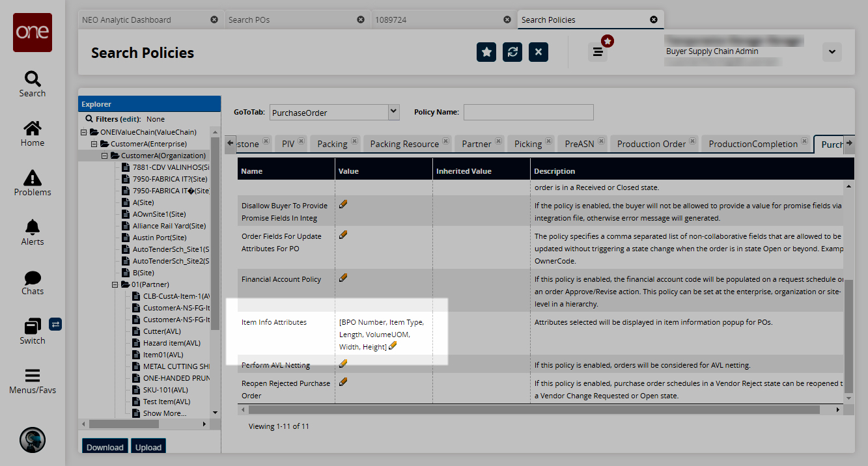
Task: Edit Financial Account Policy value pencil
Action: [343, 278]
